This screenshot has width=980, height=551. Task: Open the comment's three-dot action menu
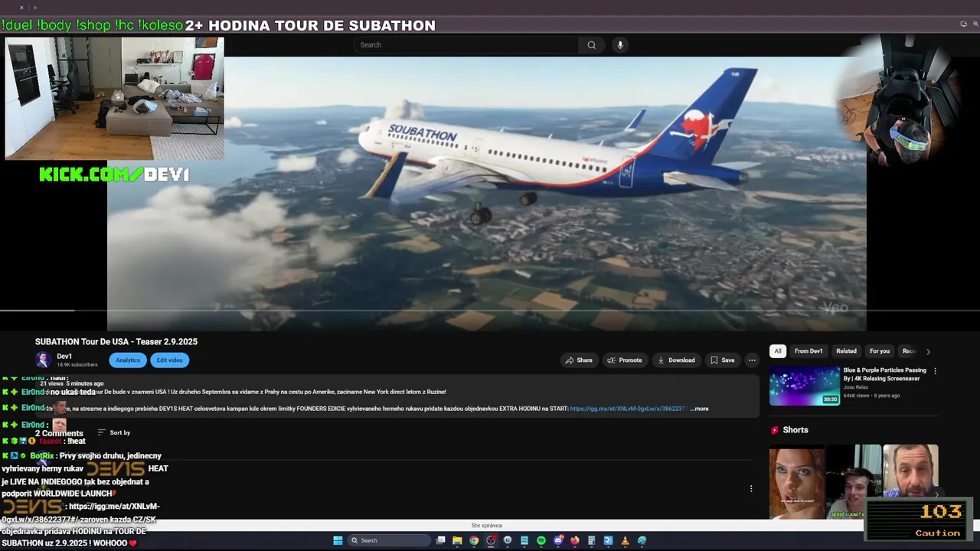751,488
